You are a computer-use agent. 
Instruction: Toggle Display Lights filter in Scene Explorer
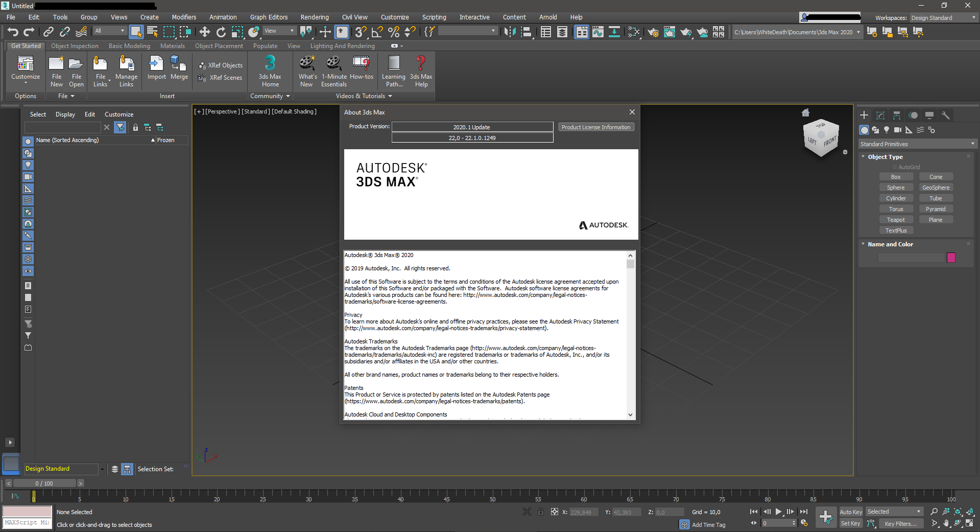click(x=28, y=165)
